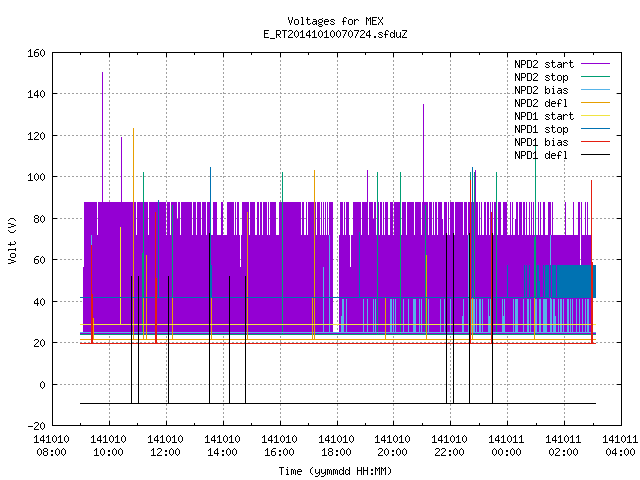Click the yellow NPD1 start legend line
Image resolution: width=640 pixels, height=480 pixels.
pos(595,116)
